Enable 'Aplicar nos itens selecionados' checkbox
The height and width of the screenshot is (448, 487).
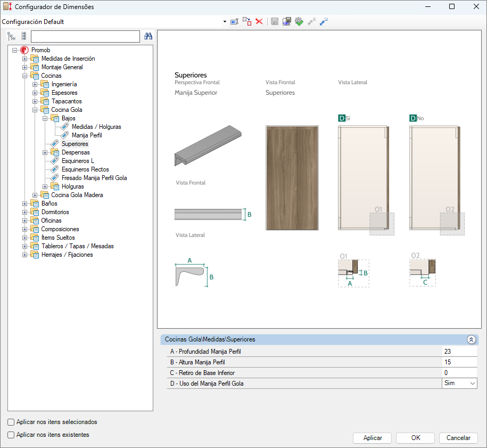[x=11, y=422]
